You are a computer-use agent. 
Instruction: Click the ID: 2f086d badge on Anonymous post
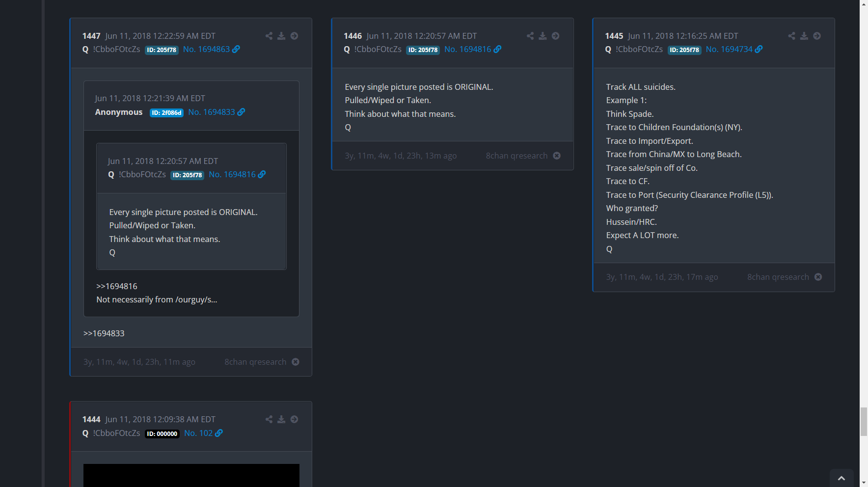click(166, 112)
